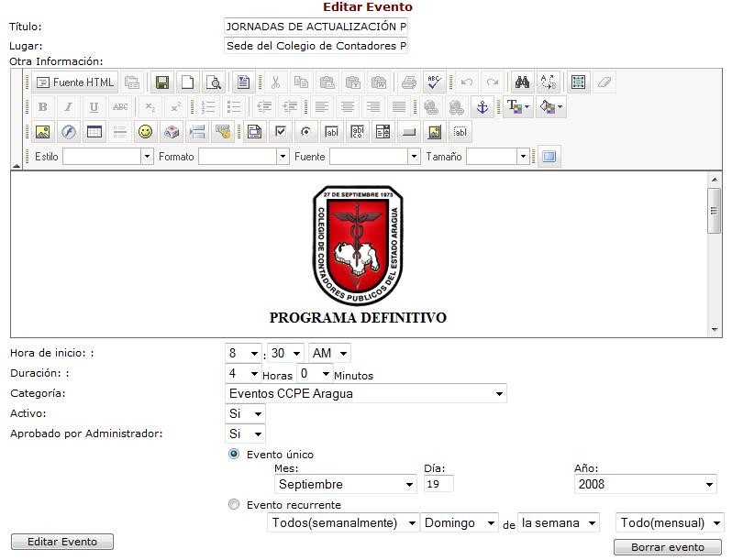Choose the 'Evento recurrente' radio option
Screen dimensions: 732x560
pos(234,504)
